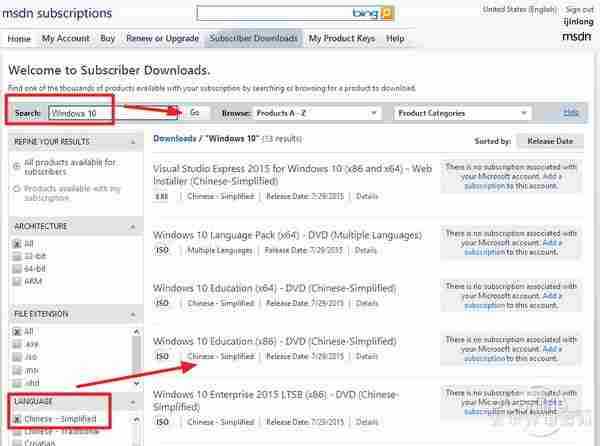Screen dimensions: 600x446
Task: Open the My Product Keys tab
Action: pyautogui.click(x=342, y=38)
